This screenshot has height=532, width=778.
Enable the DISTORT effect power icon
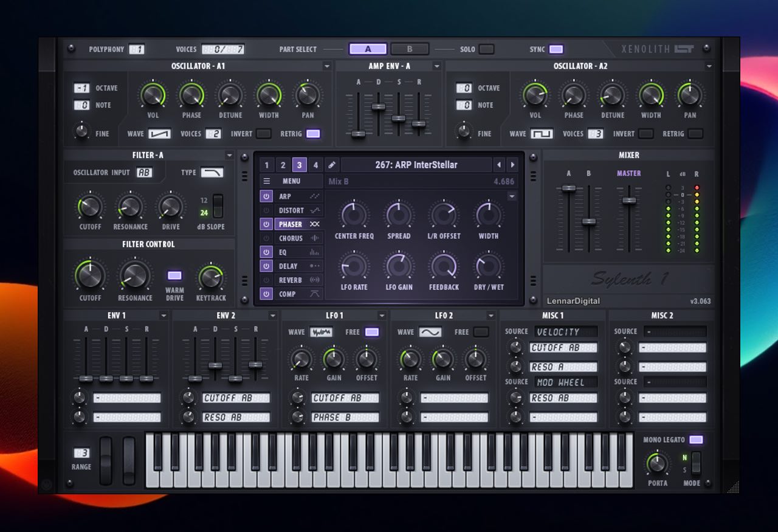tap(266, 210)
